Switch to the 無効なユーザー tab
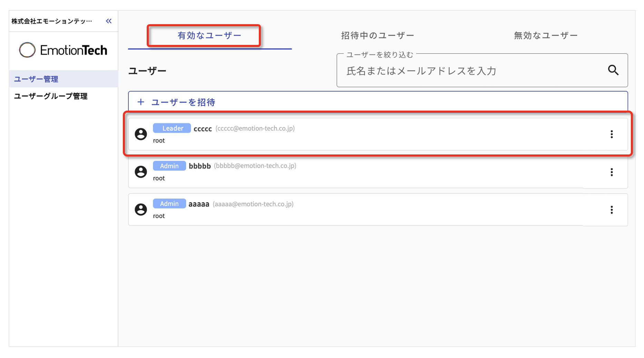Viewport: 644px width, 358px height. pos(546,36)
